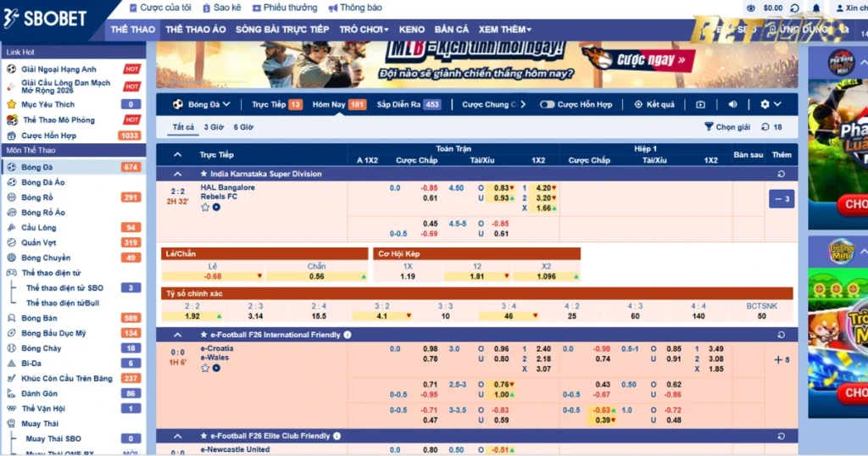Expand e-Croatia more markets plus 5

pyautogui.click(x=782, y=359)
